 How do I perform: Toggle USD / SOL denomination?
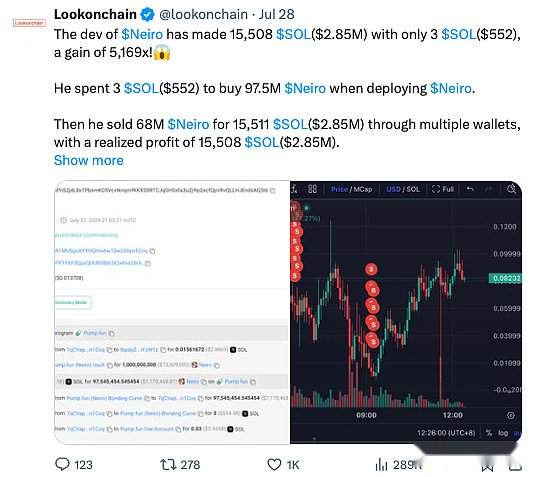[x=403, y=189]
